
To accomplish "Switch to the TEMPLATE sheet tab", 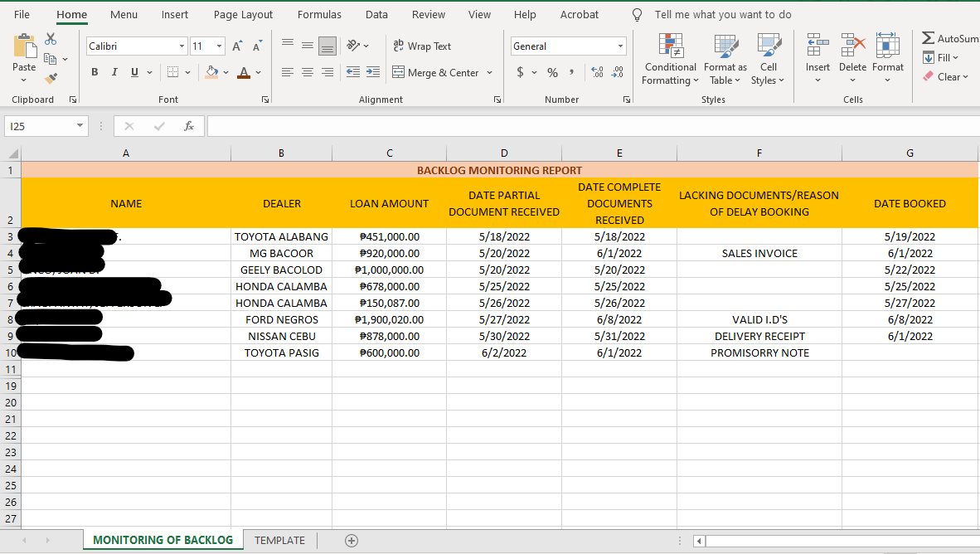I will click(279, 540).
